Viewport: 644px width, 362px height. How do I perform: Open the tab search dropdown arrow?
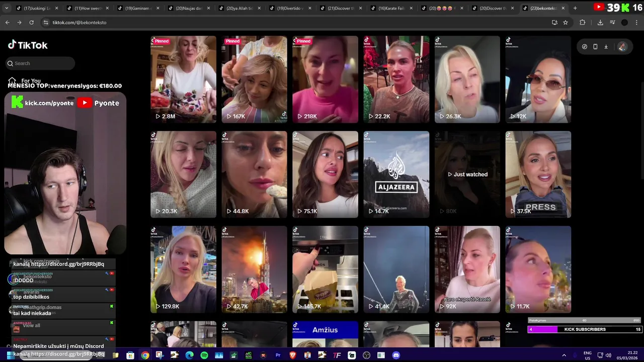pyautogui.click(x=7, y=8)
